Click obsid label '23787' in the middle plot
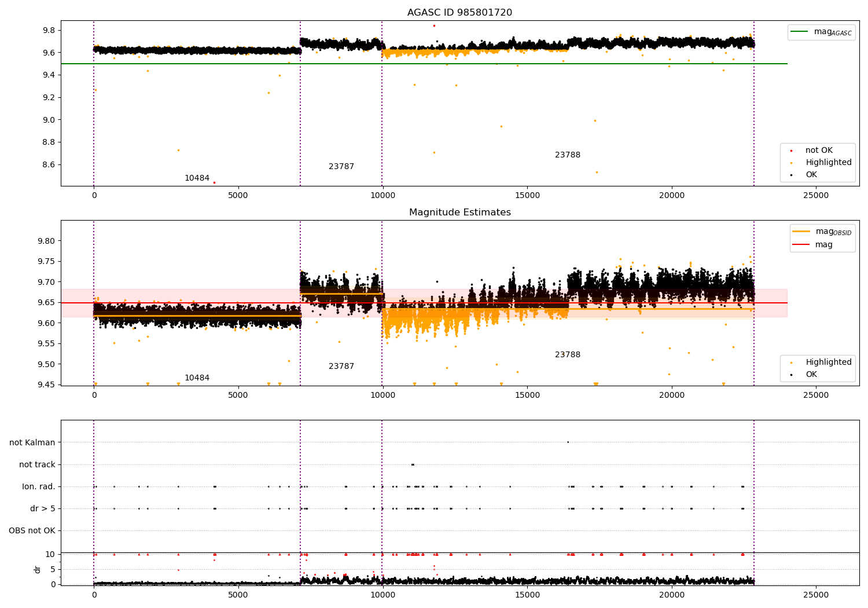 341,367
